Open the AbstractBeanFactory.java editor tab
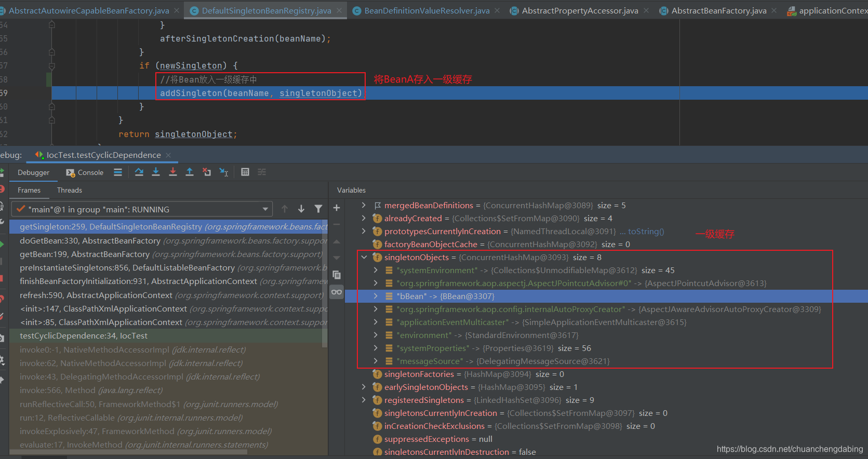The height and width of the screenshot is (459, 868). [719, 10]
